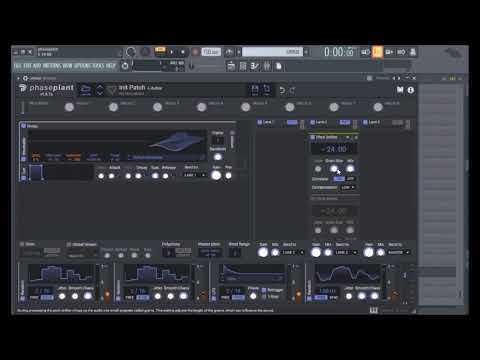Click the Lane 3 Gain knob

[x=368, y=252]
